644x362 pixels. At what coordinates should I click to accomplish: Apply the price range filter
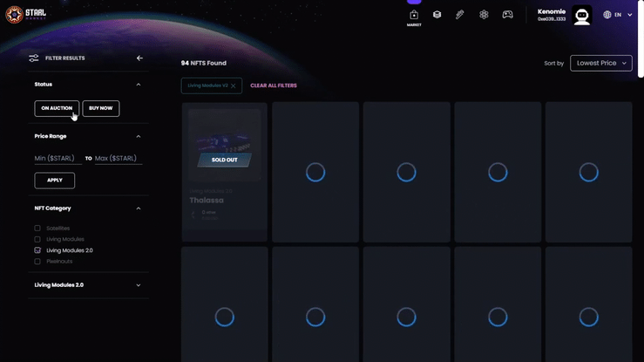click(55, 181)
